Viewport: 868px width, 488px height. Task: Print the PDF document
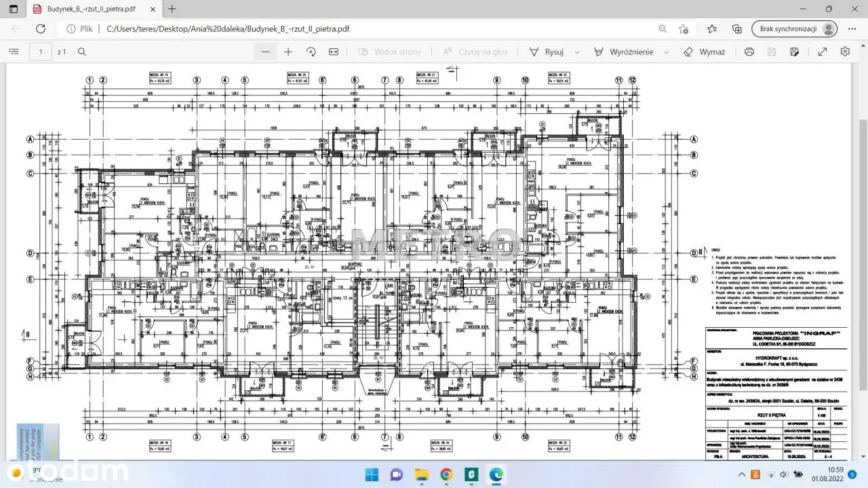pyautogui.click(x=749, y=52)
